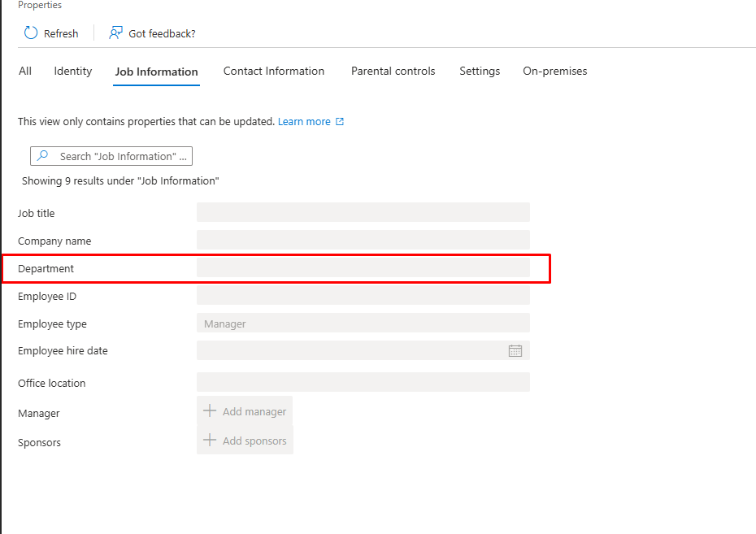
Task: Click the Employee type label text
Action: 52,324
